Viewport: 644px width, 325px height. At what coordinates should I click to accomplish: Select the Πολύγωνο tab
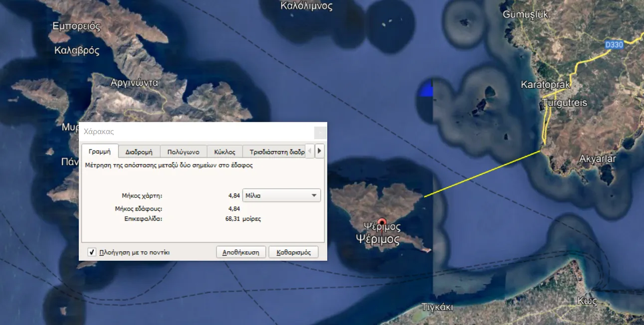(x=183, y=152)
